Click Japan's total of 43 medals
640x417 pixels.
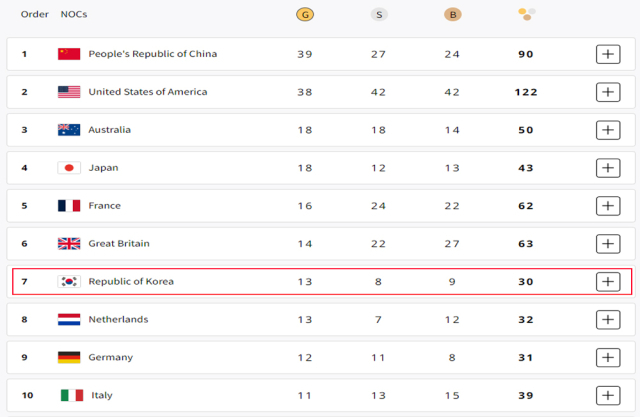526,168
